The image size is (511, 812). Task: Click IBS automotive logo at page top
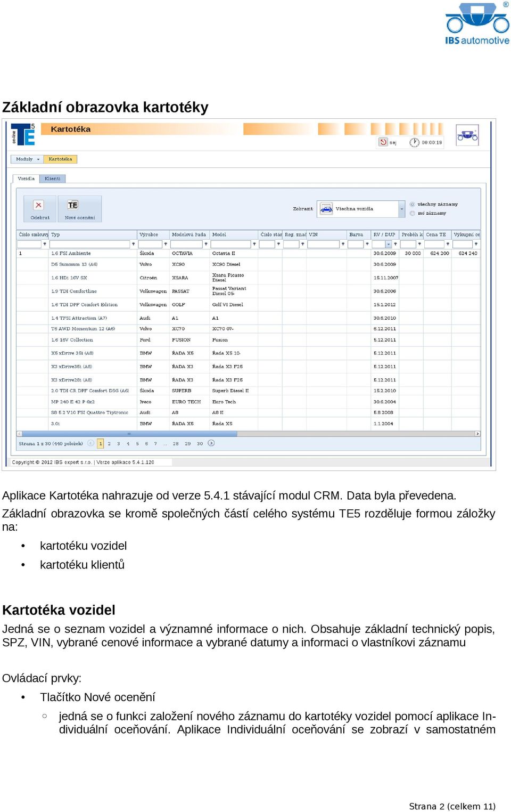[x=477, y=24]
